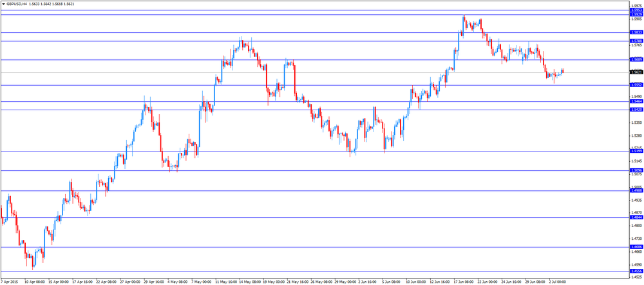
Task: Click the 29 Apr 16:00 time label
Action: coord(155,282)
